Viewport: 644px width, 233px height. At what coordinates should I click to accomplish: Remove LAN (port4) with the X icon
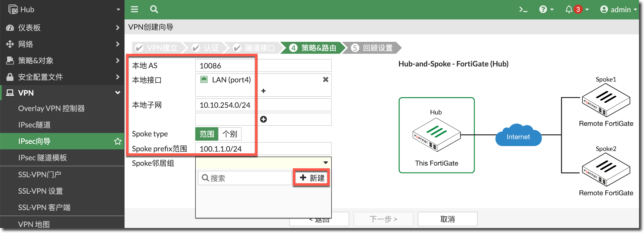point(325,79)
